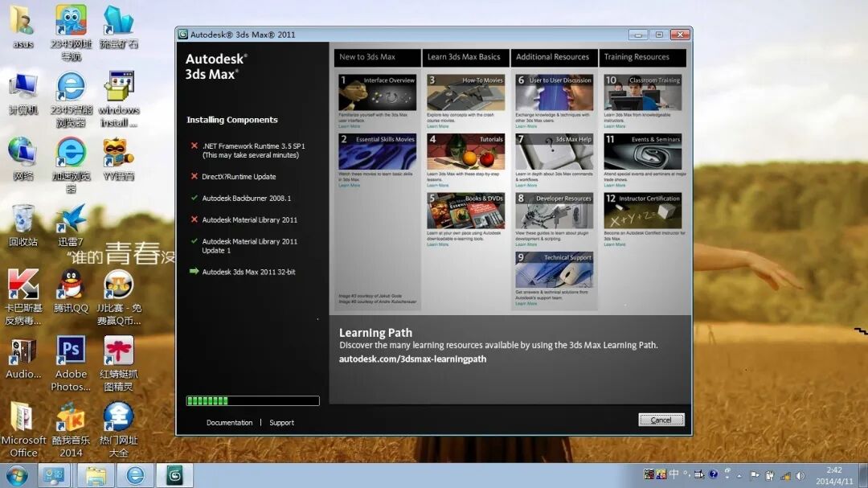868x488 pixels.
Task: Open the 3ds Max Help thumbnail
Action: click(554, 152)
